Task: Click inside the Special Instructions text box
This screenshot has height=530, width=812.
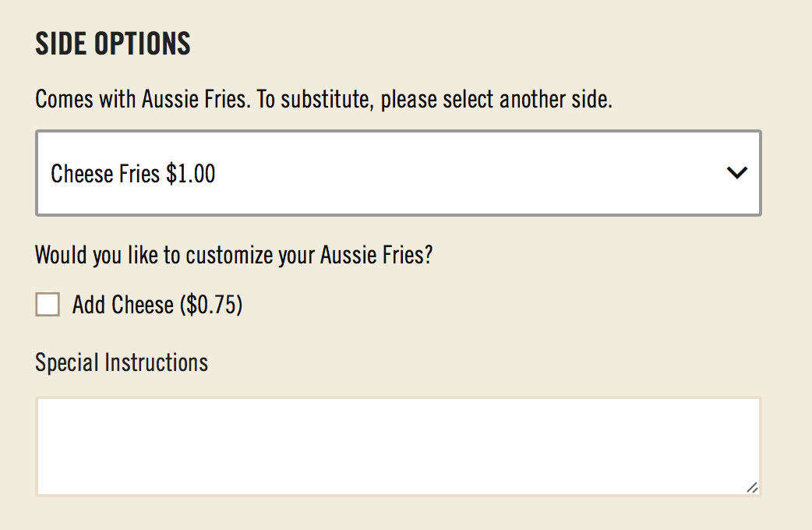Action: (398, 446)
